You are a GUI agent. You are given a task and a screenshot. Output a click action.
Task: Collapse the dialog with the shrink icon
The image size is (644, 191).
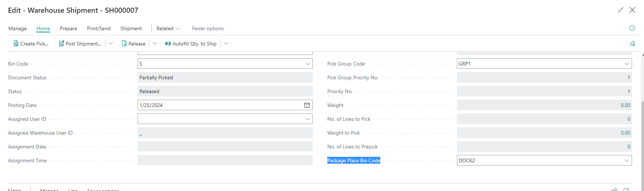click(621, 10)
